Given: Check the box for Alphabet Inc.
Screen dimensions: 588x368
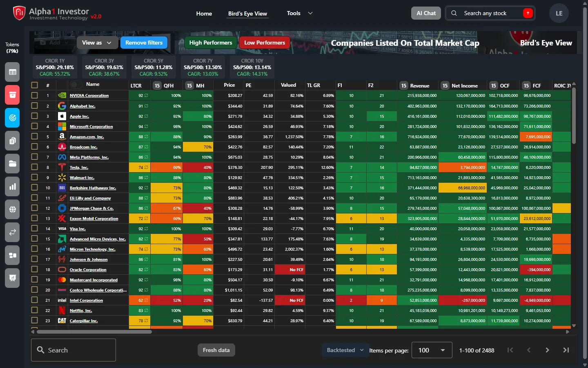Looking at the screenshot, I should [34, 105].
